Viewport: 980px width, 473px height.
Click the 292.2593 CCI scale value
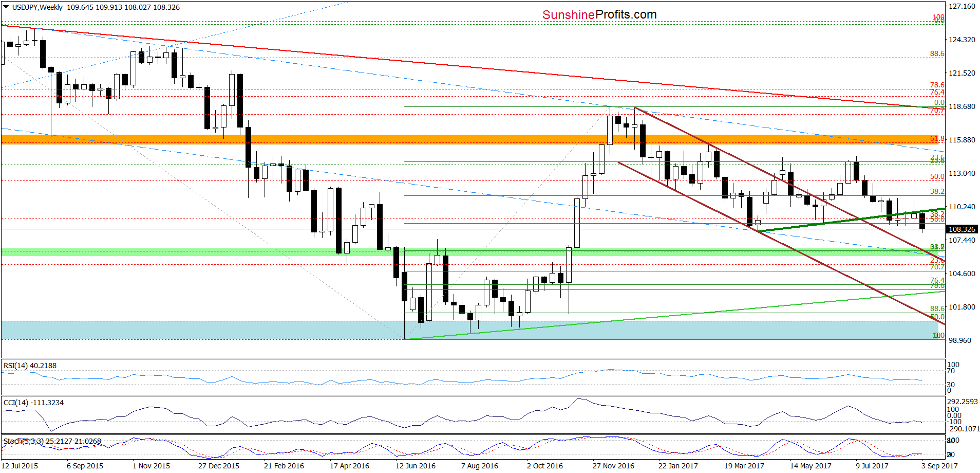(963, 402)
